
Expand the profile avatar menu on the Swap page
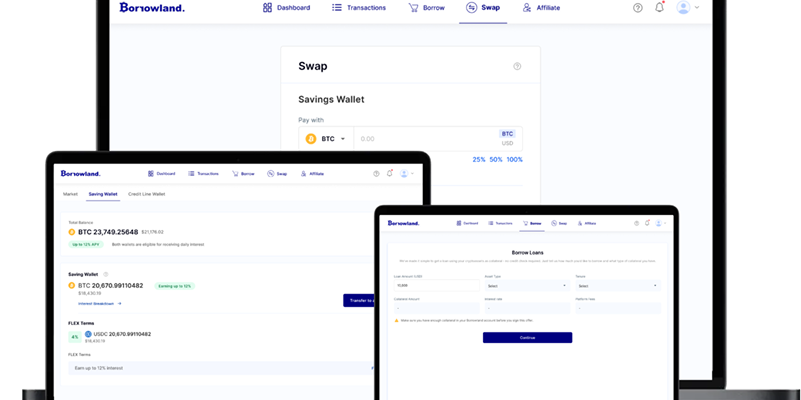[687, 8]
